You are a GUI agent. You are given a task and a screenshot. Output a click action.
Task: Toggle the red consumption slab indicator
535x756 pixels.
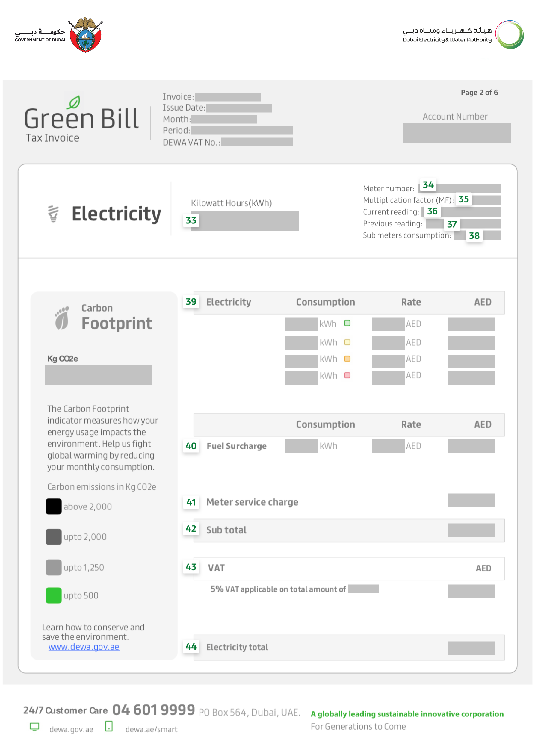(x=347, y=375)
